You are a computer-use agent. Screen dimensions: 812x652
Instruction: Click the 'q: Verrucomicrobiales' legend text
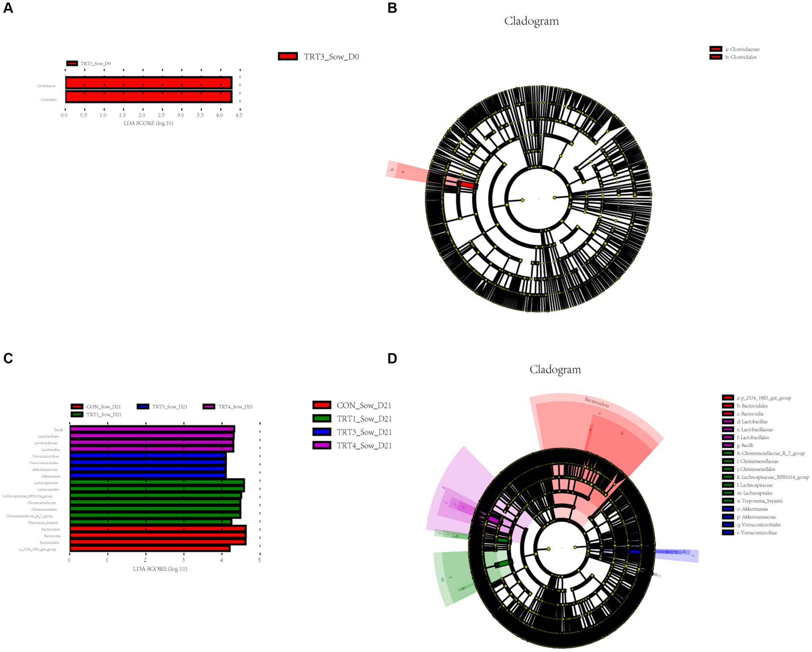pos(759,524)
